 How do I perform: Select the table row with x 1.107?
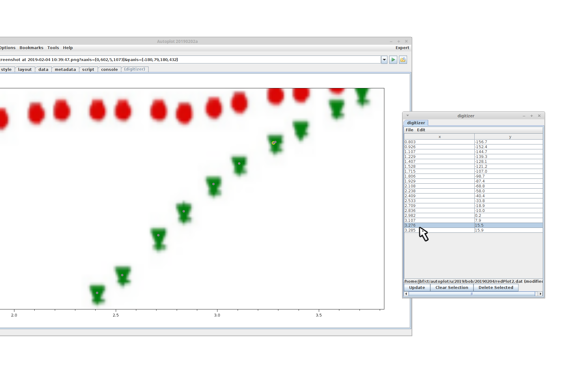473,152
